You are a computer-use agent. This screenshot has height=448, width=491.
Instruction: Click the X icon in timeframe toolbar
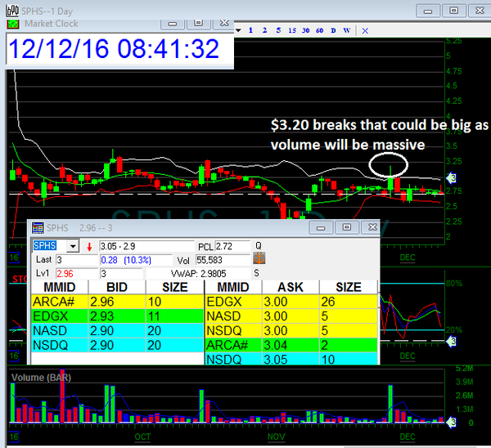[x=365, y=30]
